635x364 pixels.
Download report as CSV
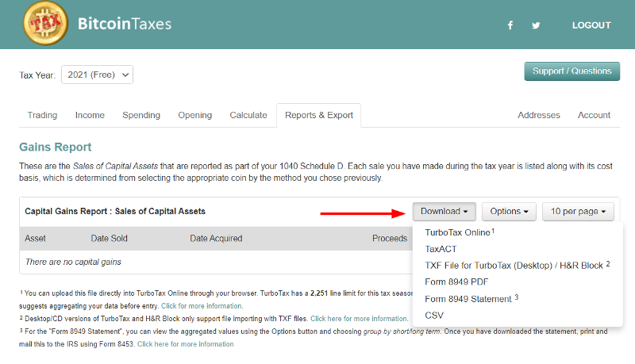tap(434, 316)
